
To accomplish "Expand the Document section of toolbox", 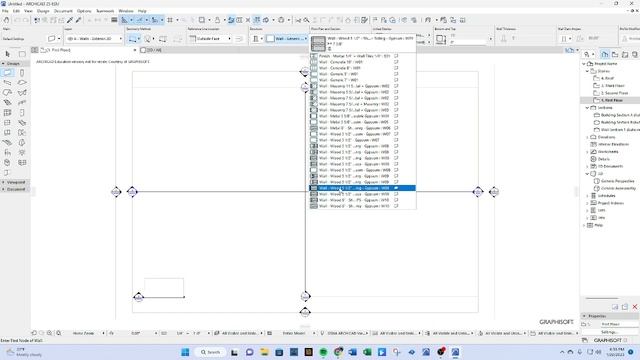I will [x=15, y=189].
